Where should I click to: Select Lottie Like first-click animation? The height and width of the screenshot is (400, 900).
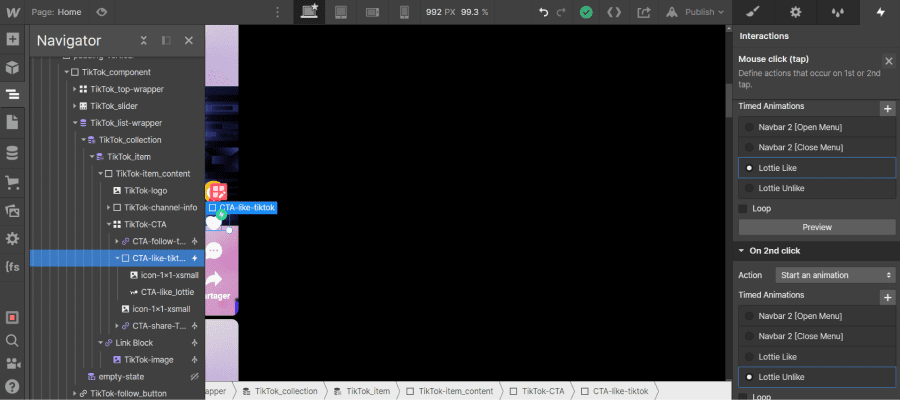pyautogui.click(x=817, y=168)
